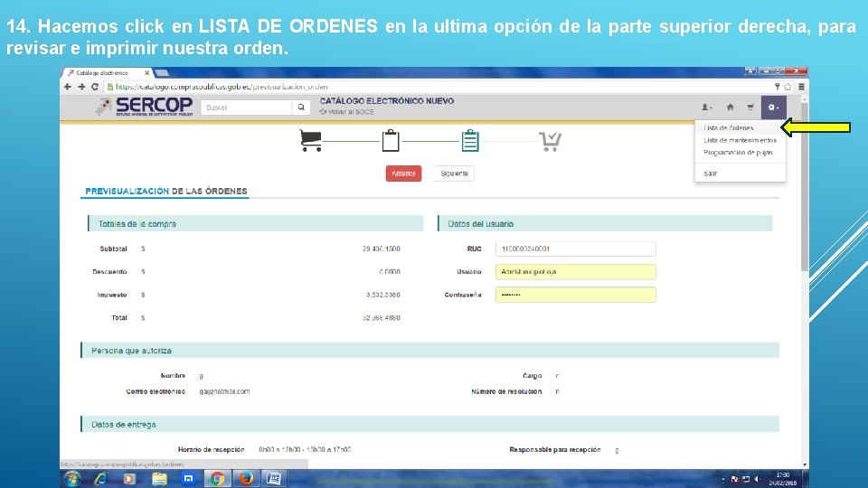Click the saved password key icon
The image size is (868, 488).
tap(778, 87)
